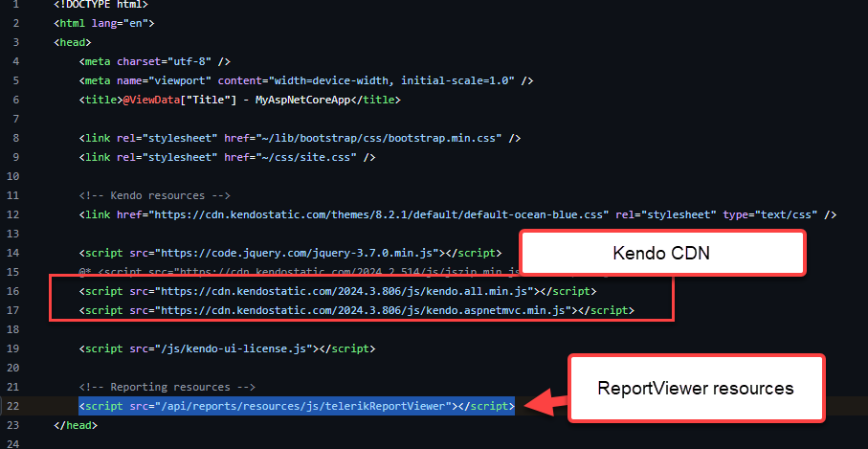Image resolution: width=868 pixels, height=449 pixels.
Task: Click the closing </head> tag
Action: (x=76, y=425)
